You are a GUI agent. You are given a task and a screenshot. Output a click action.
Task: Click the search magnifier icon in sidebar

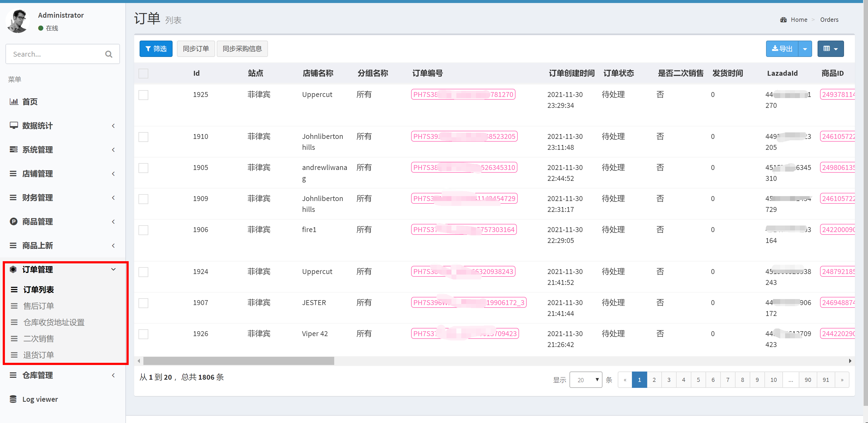click(x=108, y=54)
